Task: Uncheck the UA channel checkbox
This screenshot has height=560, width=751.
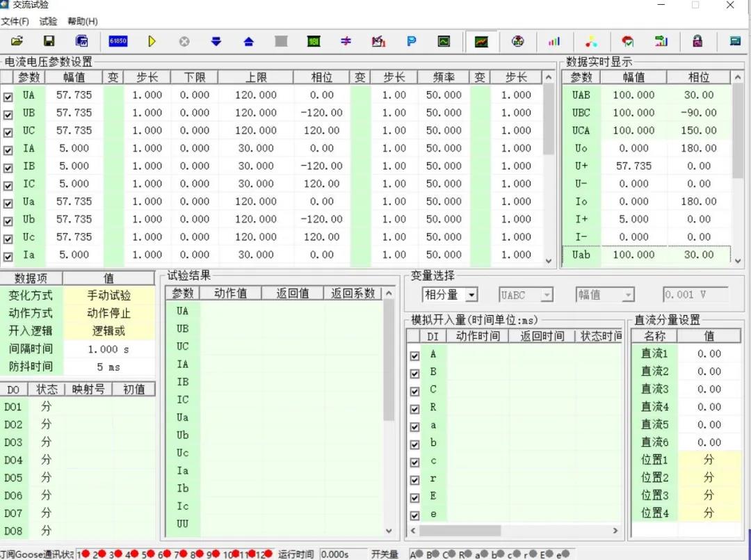Action: [8, 97]
